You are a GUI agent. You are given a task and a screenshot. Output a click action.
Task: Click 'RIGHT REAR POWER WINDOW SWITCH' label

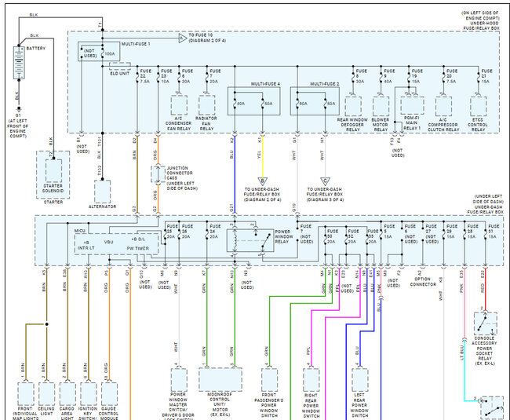click(311, 406)
